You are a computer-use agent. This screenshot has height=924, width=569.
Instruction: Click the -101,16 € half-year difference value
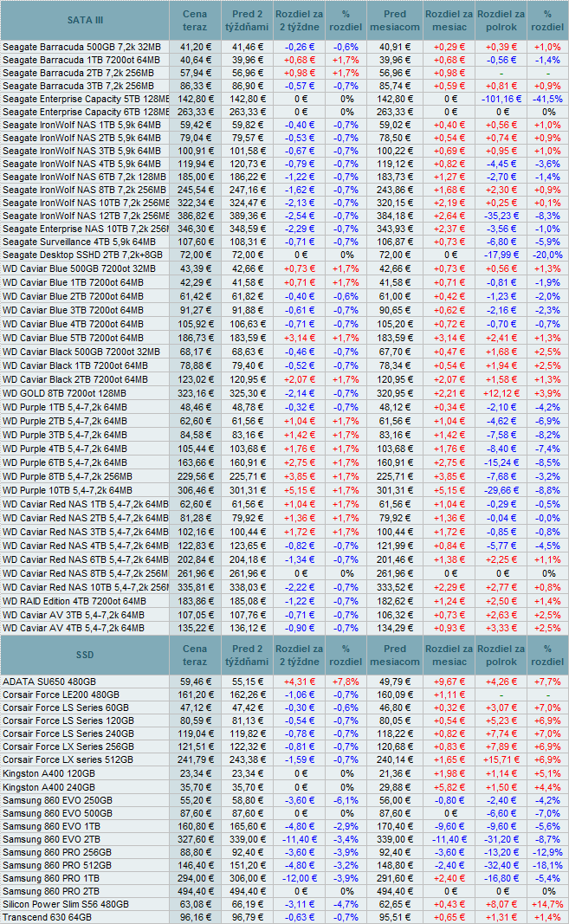click(501, 99)
